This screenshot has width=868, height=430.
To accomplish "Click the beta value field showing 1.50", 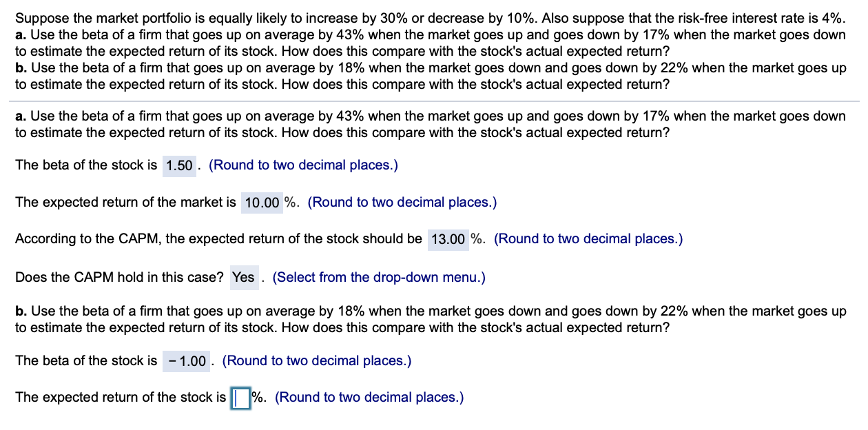I will [x=178, y=165].
